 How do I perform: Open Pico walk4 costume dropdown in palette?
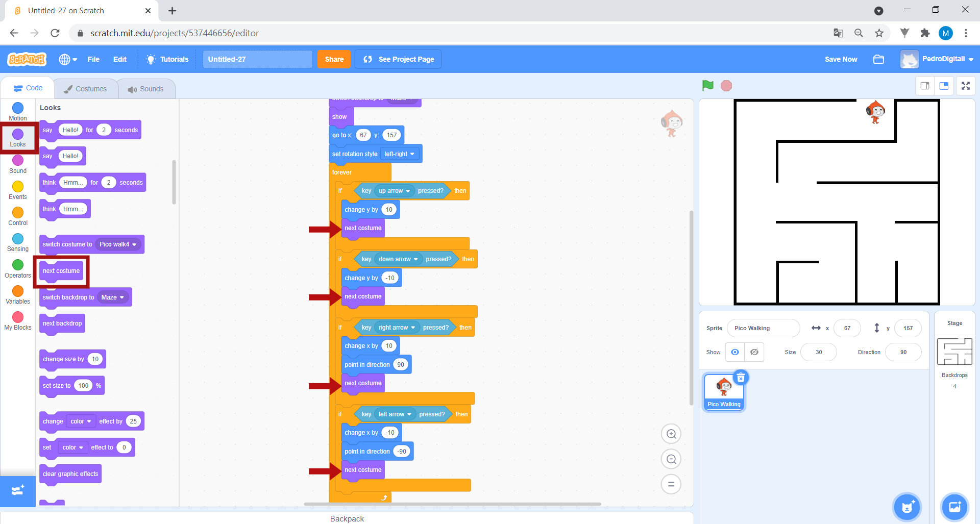pyautogui.click(x=118, y=244)
